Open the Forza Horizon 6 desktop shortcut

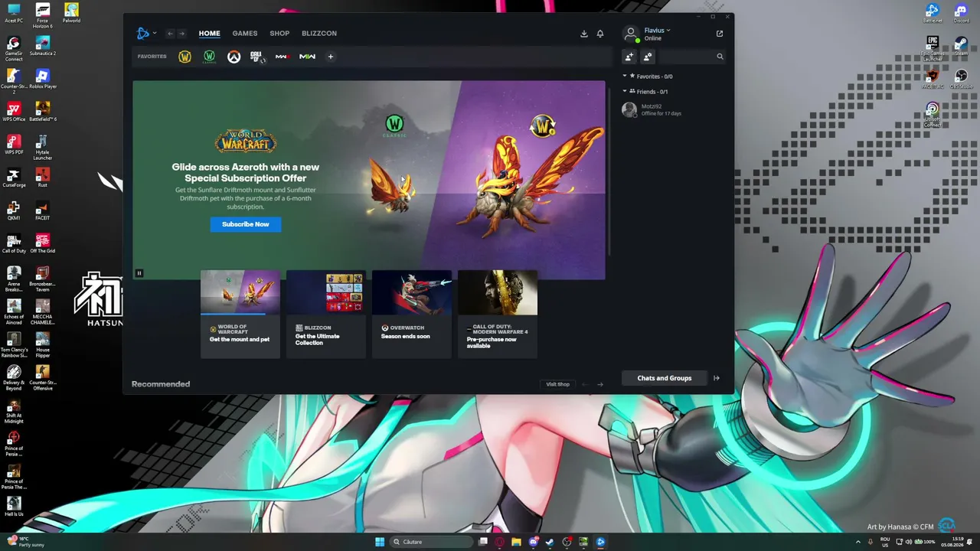(x=43, y=16)
